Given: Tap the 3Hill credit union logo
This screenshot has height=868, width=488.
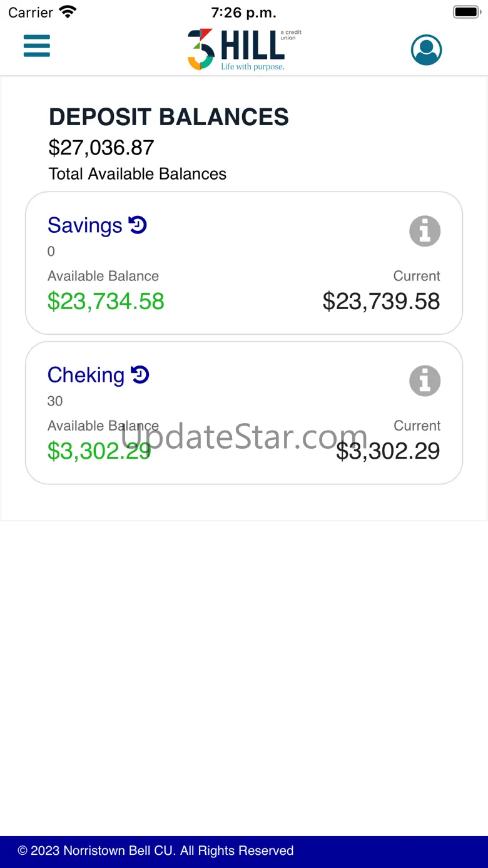Looking at the screenshot, I should coord(245,49).
